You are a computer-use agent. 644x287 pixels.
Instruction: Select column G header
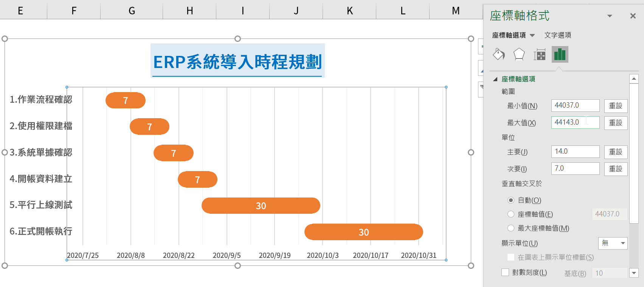pos(132,11)
